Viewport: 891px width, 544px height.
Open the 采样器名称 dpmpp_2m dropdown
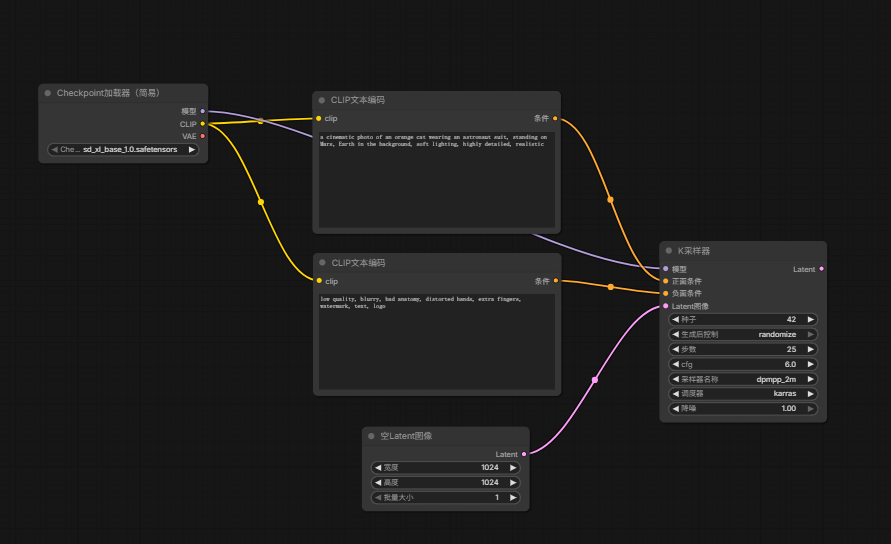coord(743,379)
